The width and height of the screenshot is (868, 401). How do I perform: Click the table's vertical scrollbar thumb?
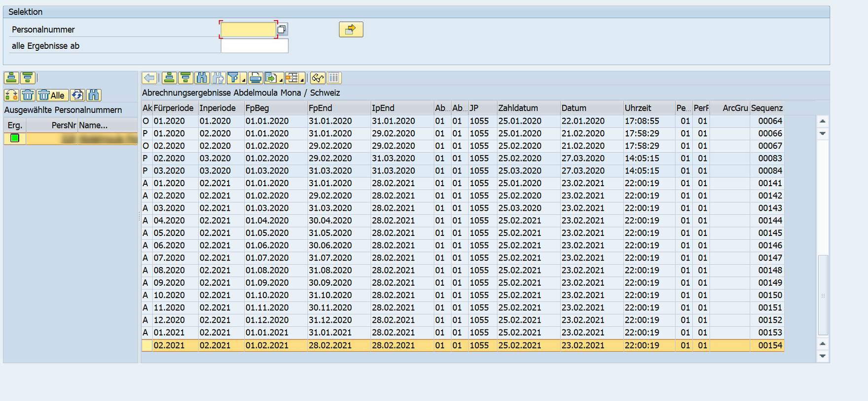click(823, 295)
